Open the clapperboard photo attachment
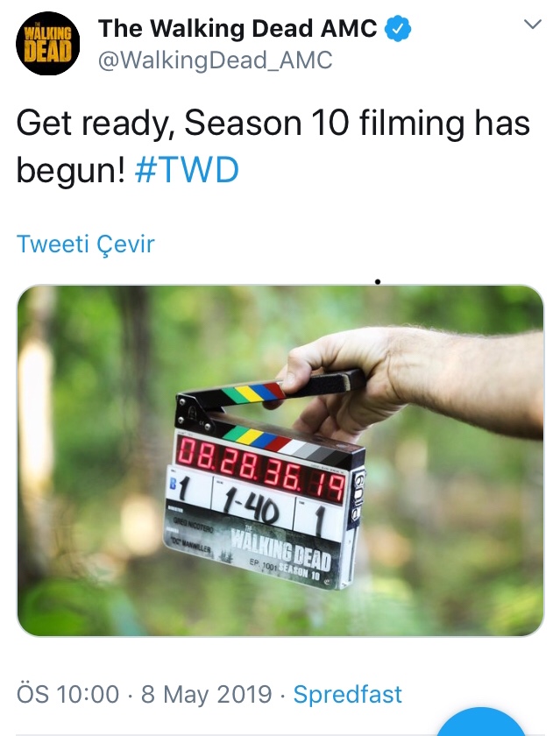Image resolution: width=560 pixels, height=736 pixels. (x=280, y=461)
